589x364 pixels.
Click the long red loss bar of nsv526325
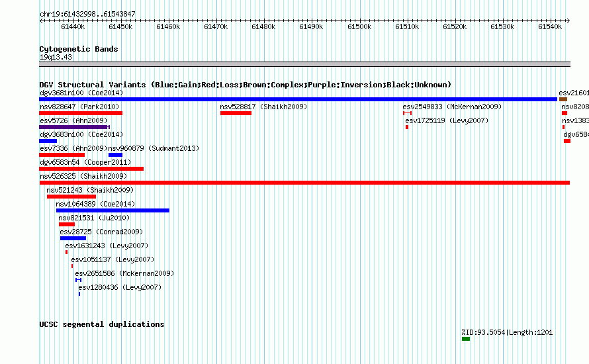tap(304, 183)
